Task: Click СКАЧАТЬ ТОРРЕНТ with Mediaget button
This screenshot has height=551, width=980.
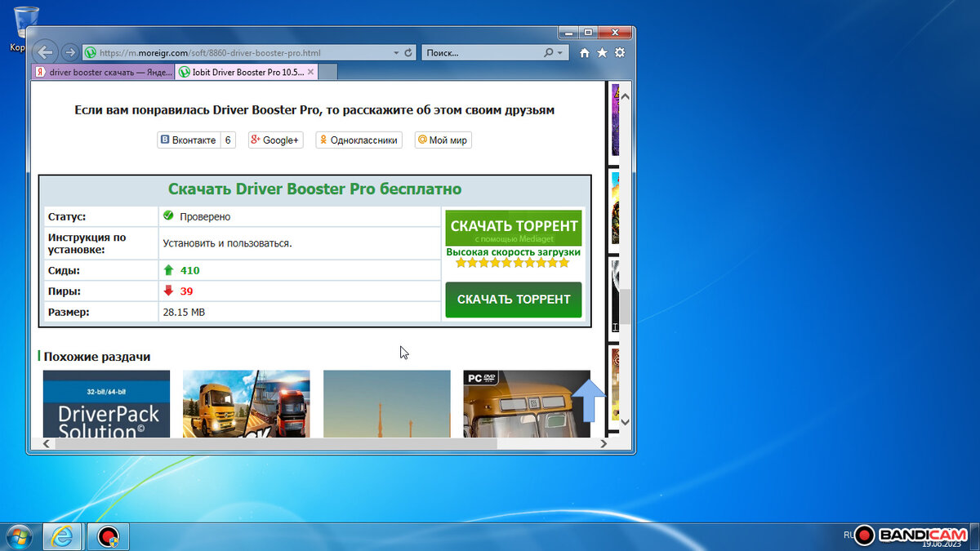Action: [514, 228]
